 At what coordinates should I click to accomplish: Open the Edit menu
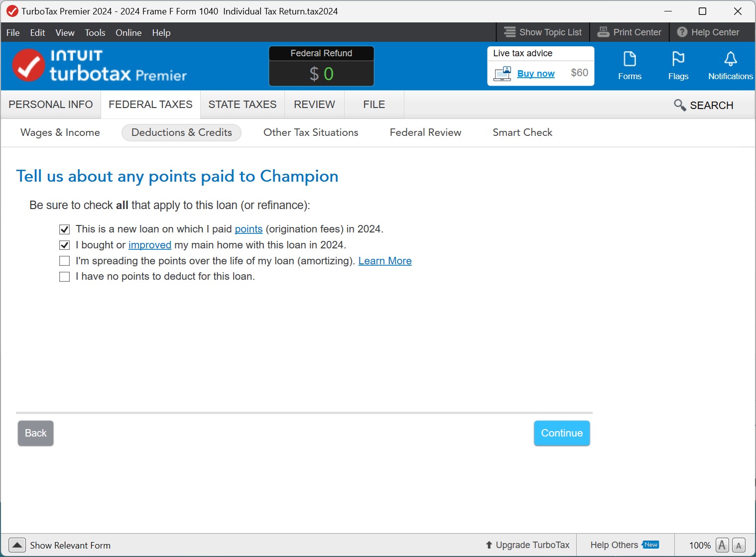pos(38,33)
